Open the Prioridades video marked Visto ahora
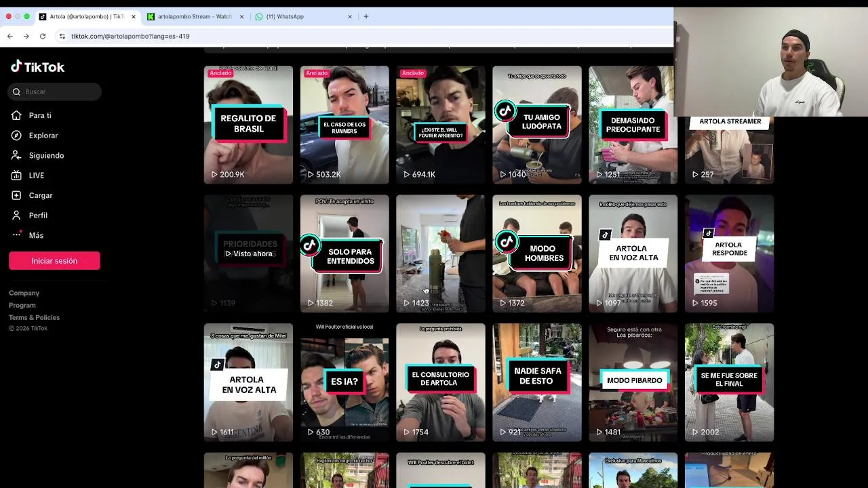This screenshot has height=488, width=868. (x=248, y=253)
